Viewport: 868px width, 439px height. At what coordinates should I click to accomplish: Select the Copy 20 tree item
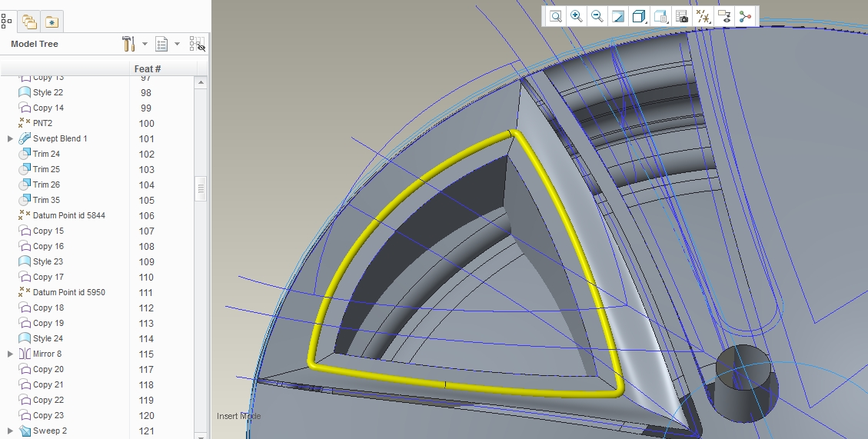(x=48, y=369)
